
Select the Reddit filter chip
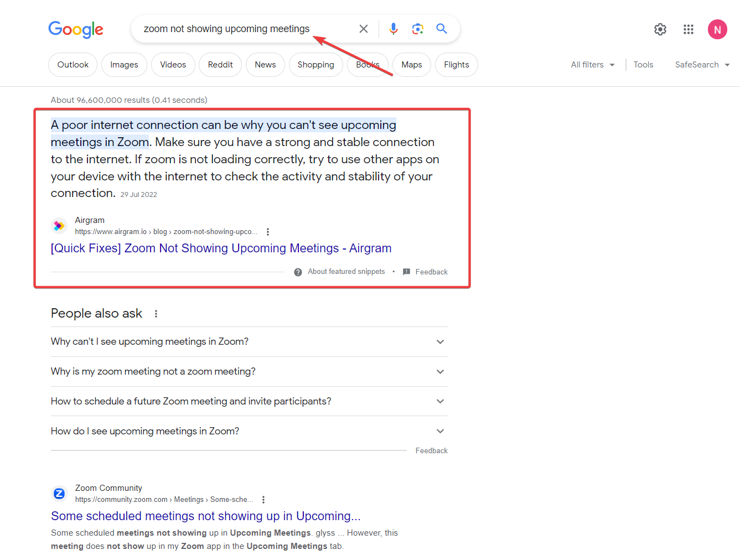(x=220, y=65)
